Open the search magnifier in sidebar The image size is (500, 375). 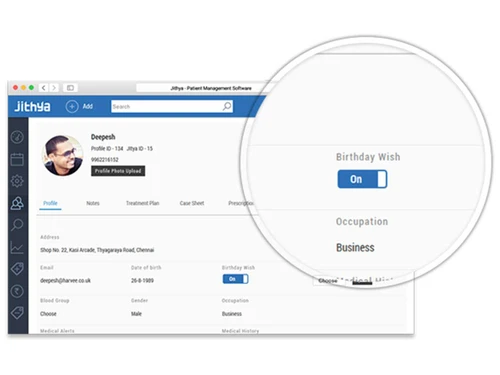click(x=17, y=225)
